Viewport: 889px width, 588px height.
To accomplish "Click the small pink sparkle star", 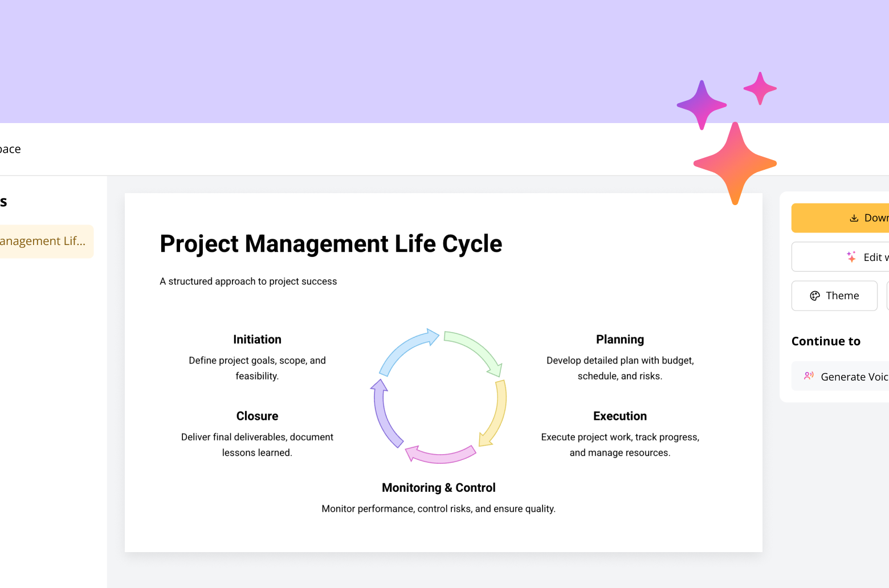I will click(760, 88).
